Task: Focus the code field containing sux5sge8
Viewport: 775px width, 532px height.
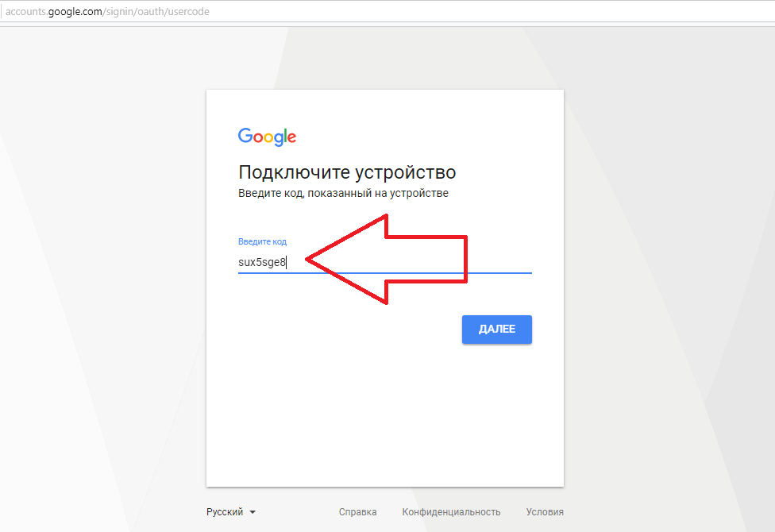Action: pyautogui.click(x=262, y=262)
